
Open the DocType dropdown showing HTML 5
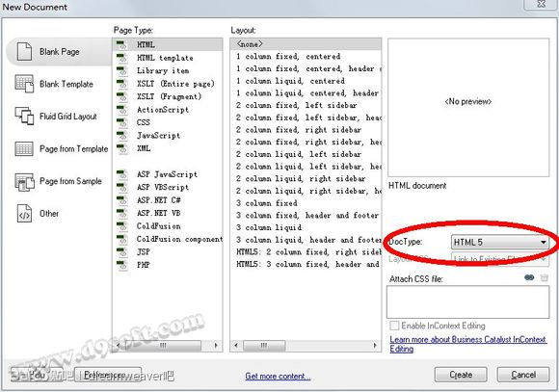tap(500, 243)
